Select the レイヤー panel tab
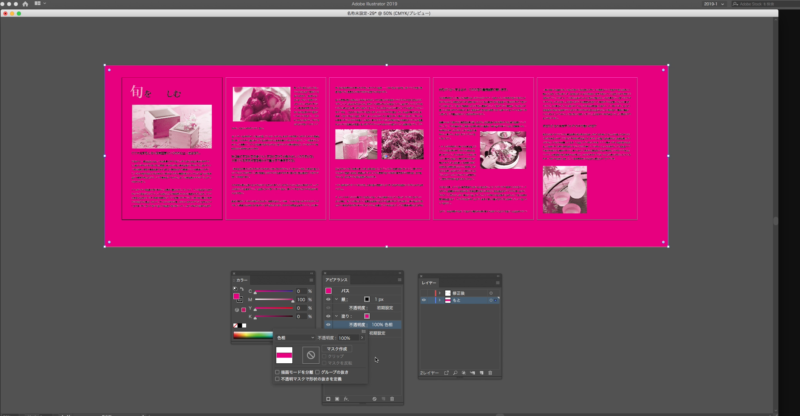Image resolution: width=800 pixels, height=416 pixels. coord(429,283)
